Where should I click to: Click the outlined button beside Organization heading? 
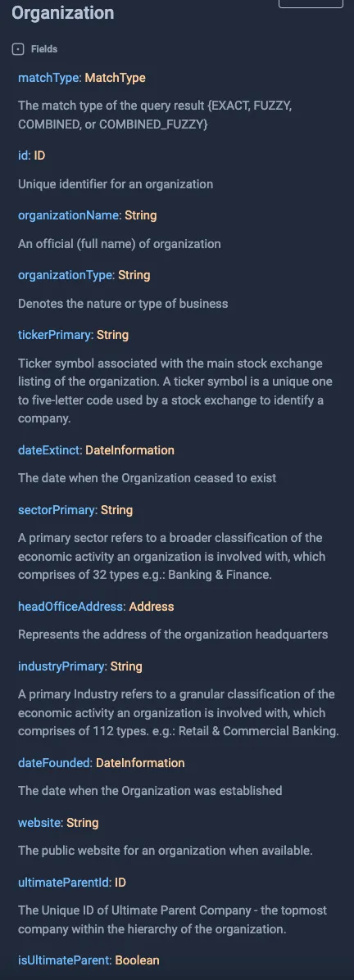311,4
